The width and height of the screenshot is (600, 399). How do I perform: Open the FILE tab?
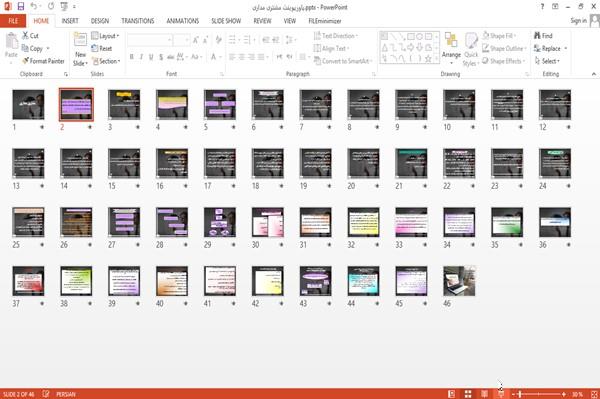(x=13, y=21)
